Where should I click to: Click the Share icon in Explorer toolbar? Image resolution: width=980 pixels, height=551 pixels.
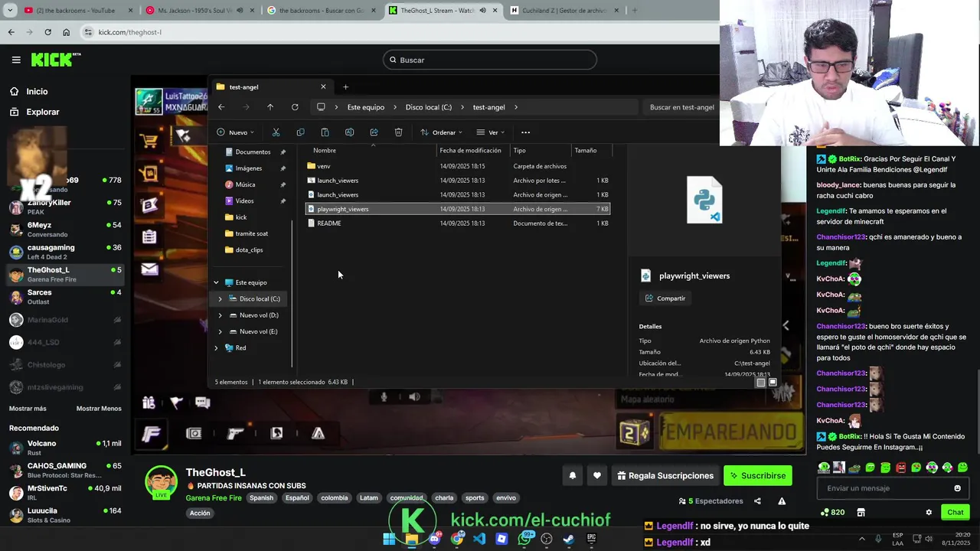(374, 132)
